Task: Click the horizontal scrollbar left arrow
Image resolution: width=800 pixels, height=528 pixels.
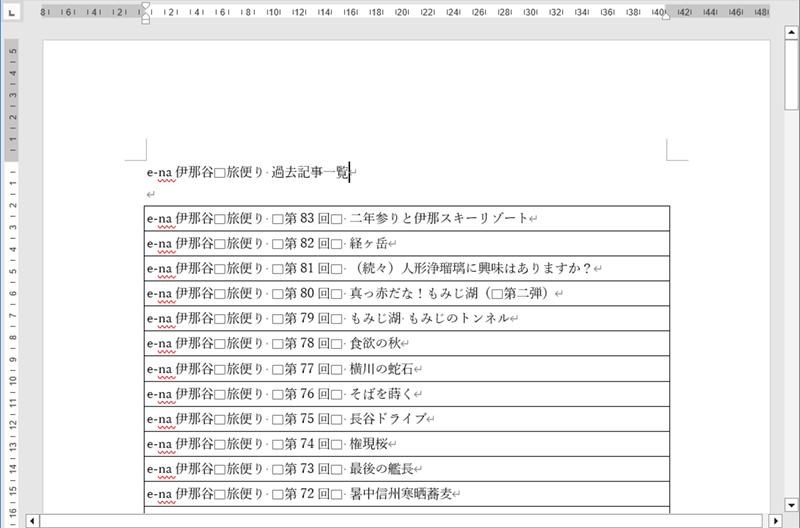Action: [x=33, y=520]
